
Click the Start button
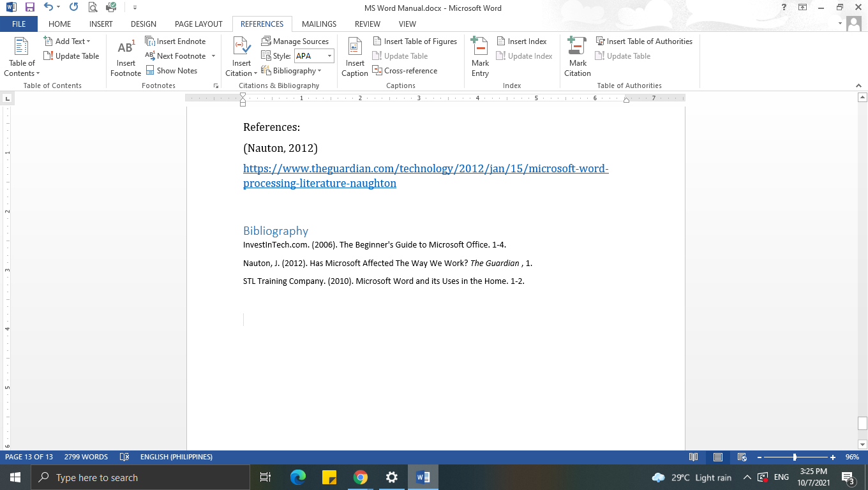[x=15, y=477]
